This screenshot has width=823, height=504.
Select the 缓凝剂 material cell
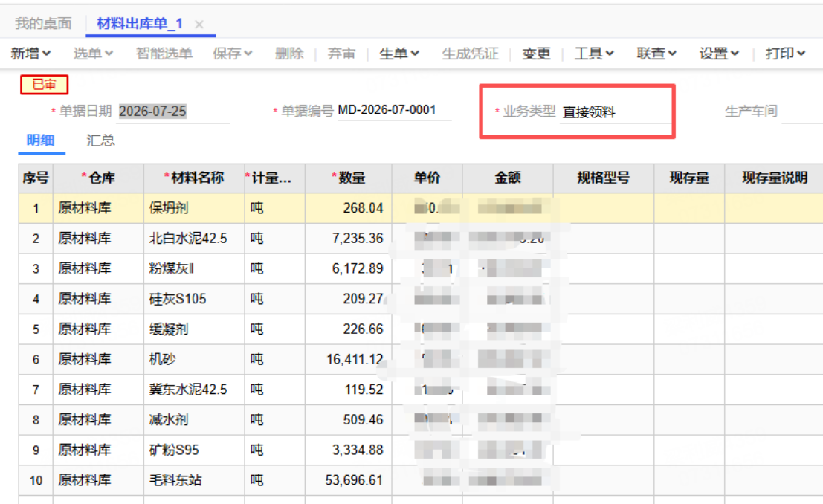coord(194,329)
